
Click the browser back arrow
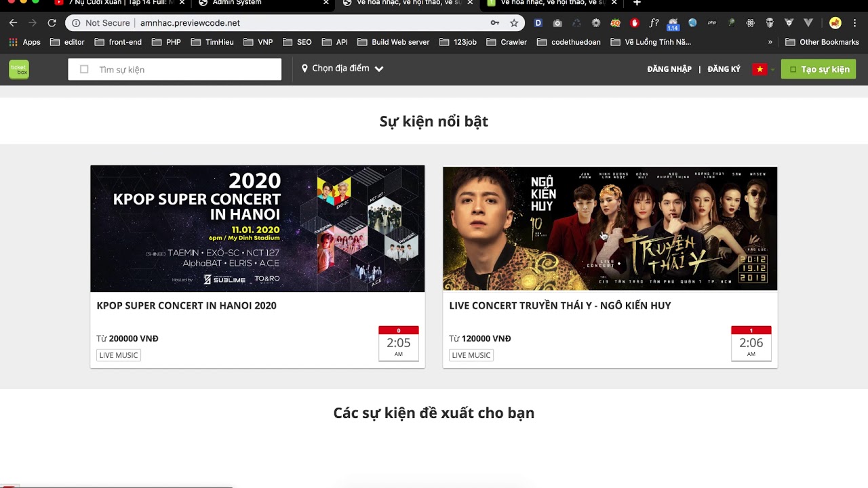pos(13,23)
